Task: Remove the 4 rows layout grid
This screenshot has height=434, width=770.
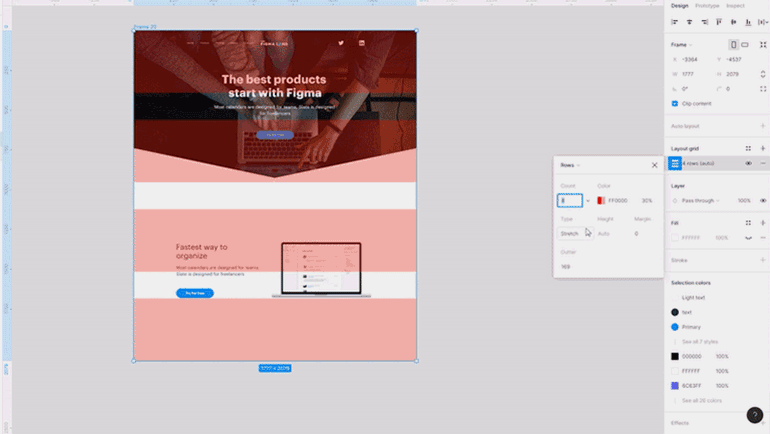Action: click(763, 163)
